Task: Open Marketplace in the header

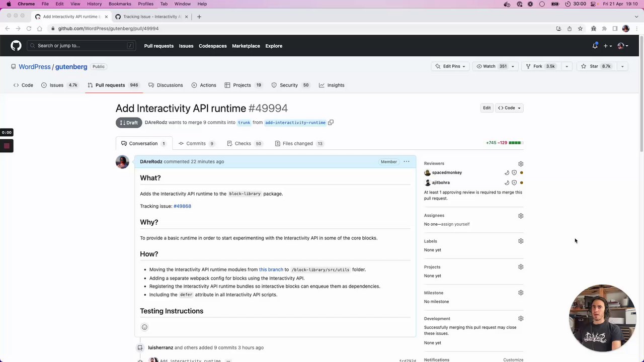Action: point(246,46)
